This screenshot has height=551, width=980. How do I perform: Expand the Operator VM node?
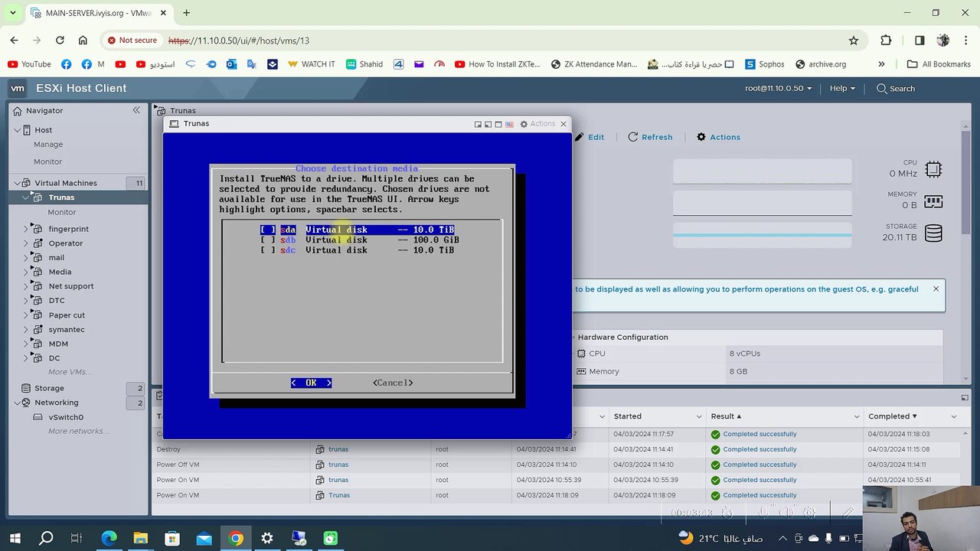(x=26, y=243)
